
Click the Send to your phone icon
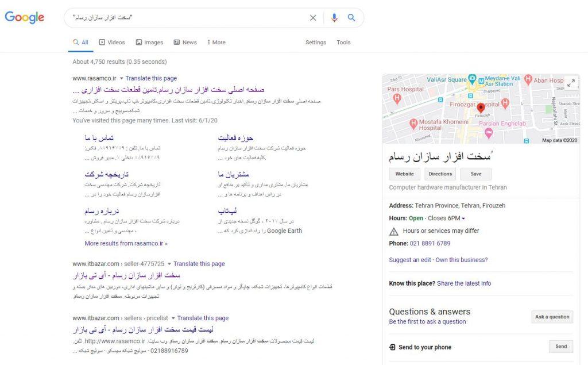pyautogui.click(x=392, y=347)
